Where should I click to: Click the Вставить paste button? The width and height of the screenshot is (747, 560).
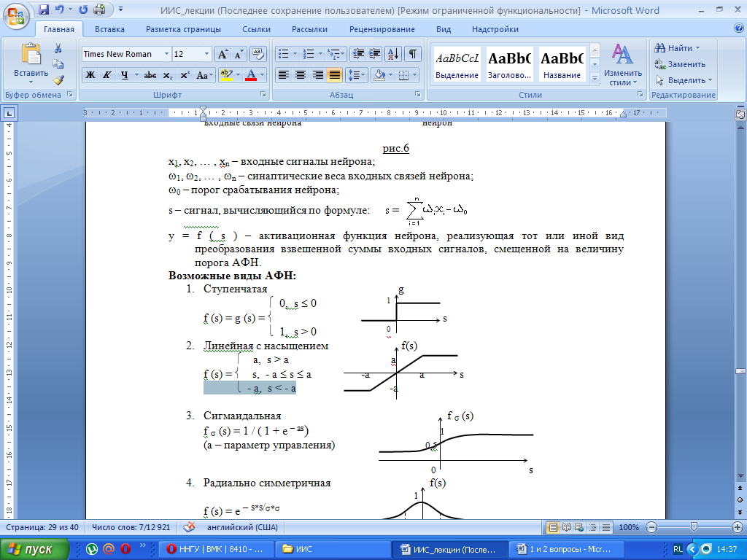(31, 63)
